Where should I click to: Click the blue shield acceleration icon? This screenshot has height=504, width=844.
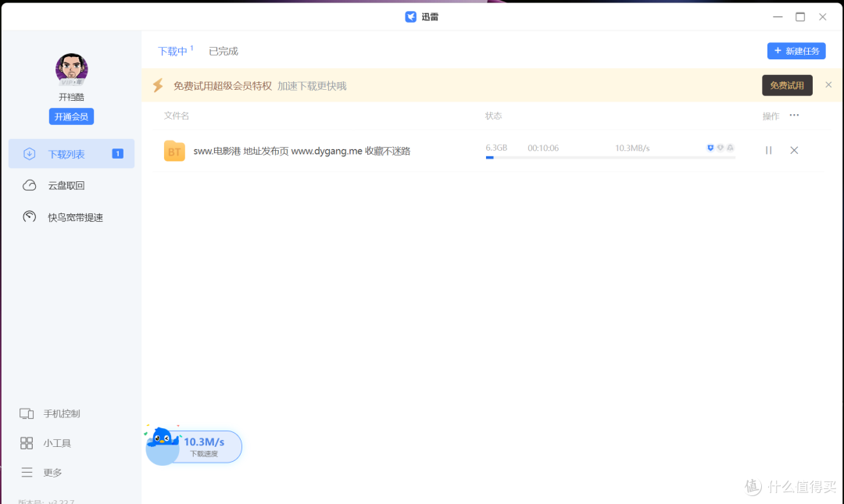pyautogui.click(x=710, y=148)
